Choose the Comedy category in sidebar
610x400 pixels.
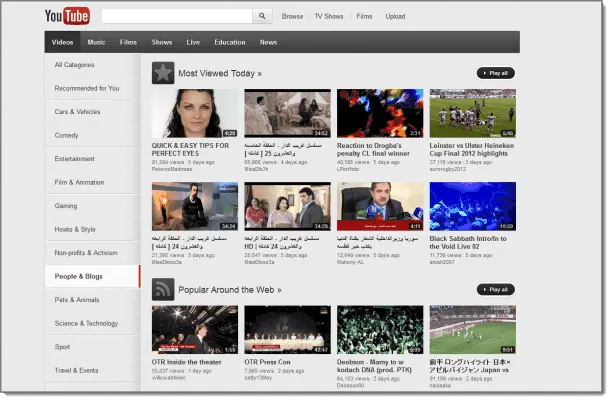[67, 135]
